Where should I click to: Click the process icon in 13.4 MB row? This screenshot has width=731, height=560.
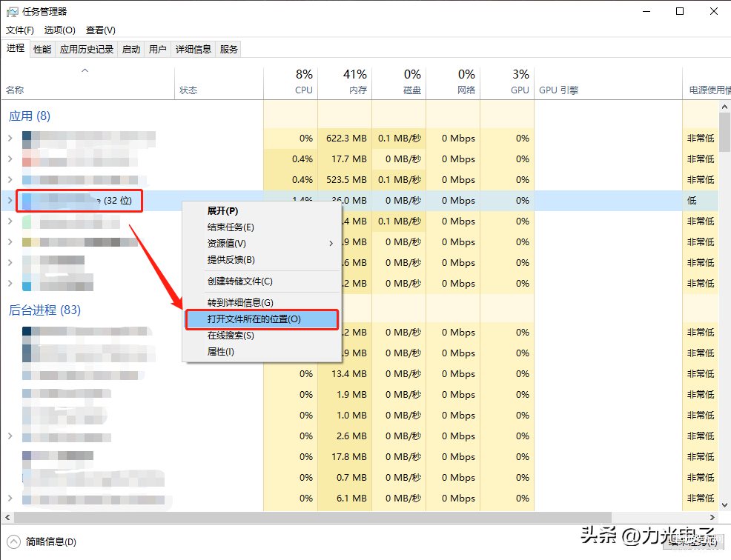pyautogui.click(x=27, y=375)
